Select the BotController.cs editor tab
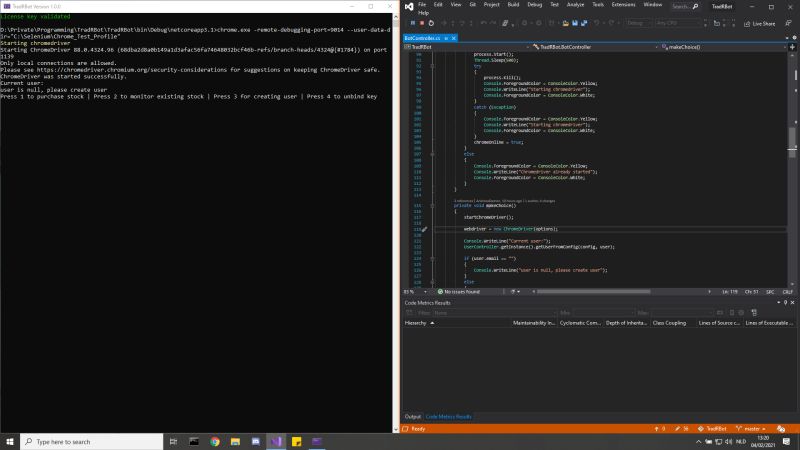Image resolution: width=800 pixels, height=450 pixels. coord(423,38)
